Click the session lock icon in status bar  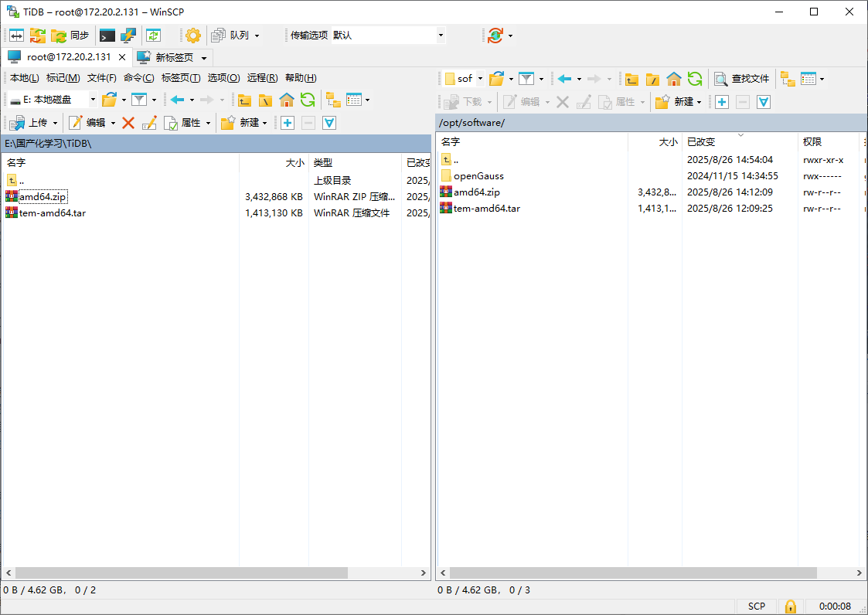point(790,607)
